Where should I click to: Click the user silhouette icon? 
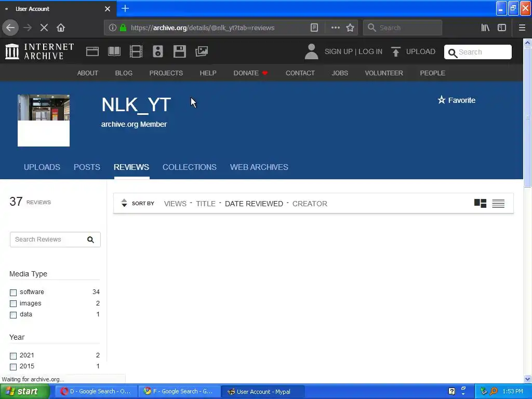(x=312, y=51)
